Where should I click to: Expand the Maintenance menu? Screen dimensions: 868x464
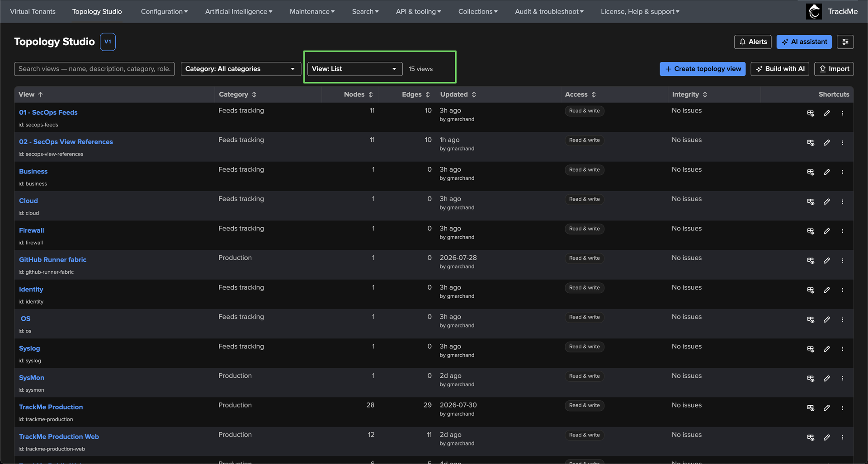click(x=312, y=11)
